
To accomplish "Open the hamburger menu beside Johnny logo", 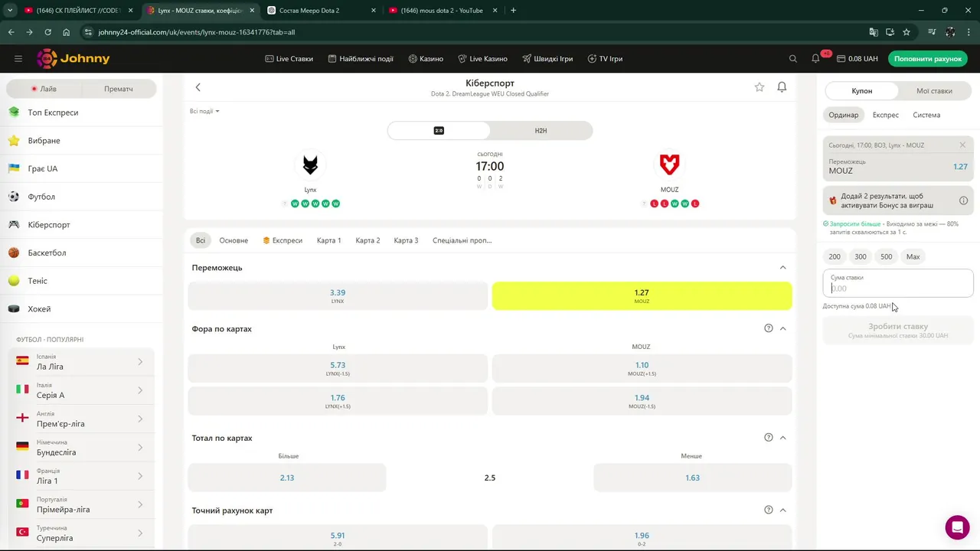I will coord(18,59).
